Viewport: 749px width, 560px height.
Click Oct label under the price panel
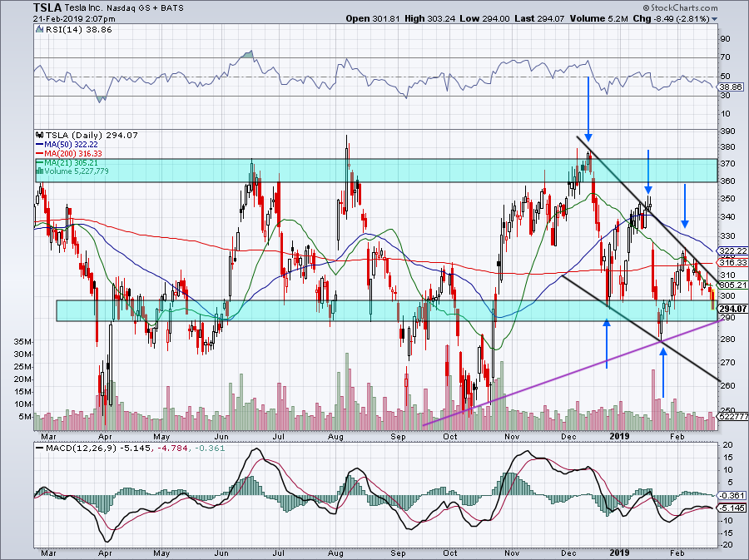click(x=450, y=436)
